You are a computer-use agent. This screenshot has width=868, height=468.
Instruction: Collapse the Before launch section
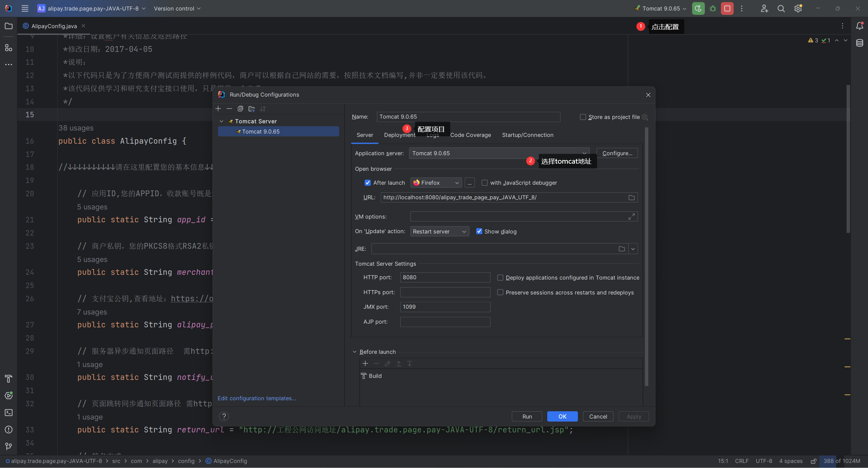355,352
